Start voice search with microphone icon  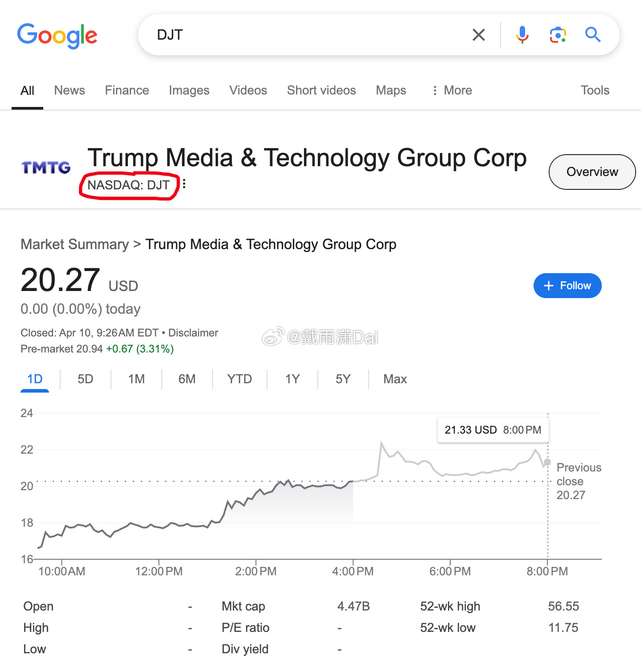click(x=522, y=35)
